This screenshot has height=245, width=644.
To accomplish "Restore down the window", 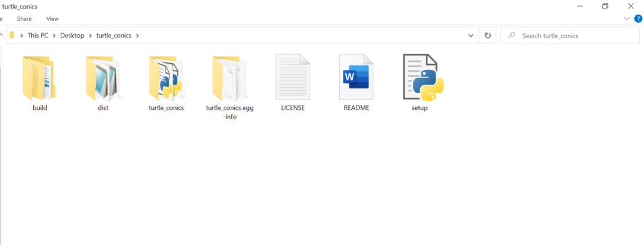I will (605, 6).
